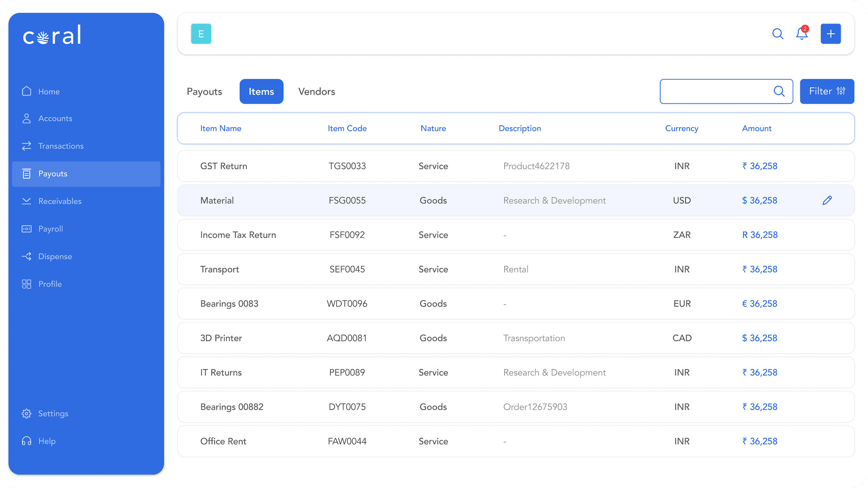Screen dimensions: 868x488
Task: Go to Transactions in the sidebar
Action: click(x=61, y=146)
